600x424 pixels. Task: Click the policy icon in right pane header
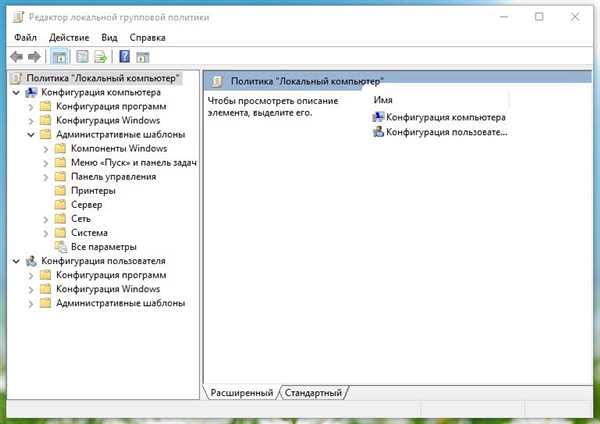pyautogui.click(x=217, y=81)
